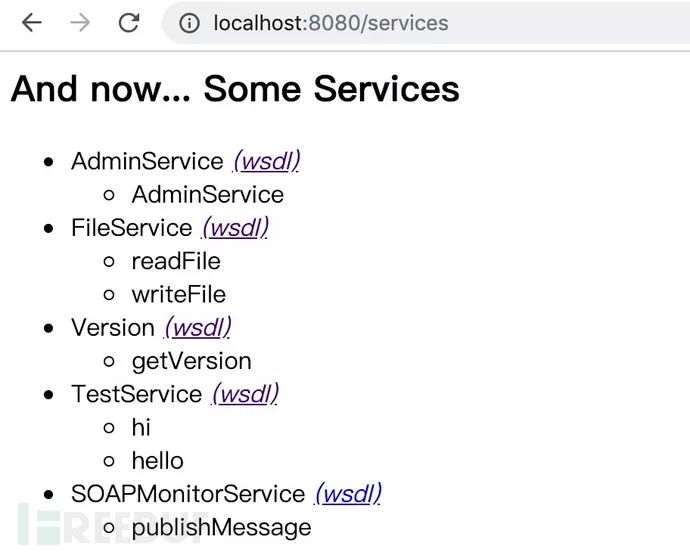Open the Version wsdl link

pyautogui.click(x=197, y=327)
